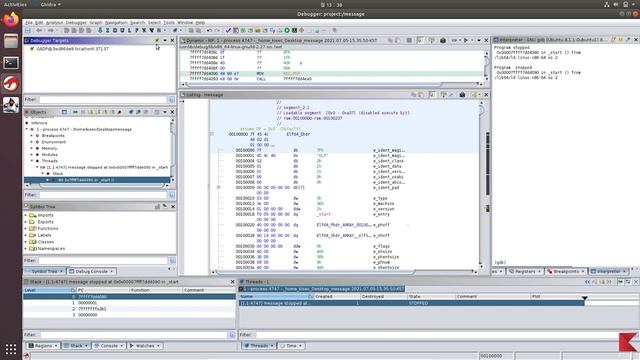This screenshot has height=360, width=640.
Task: Click the navigate forward arrow in toolbar
Action: click(50, 30)
